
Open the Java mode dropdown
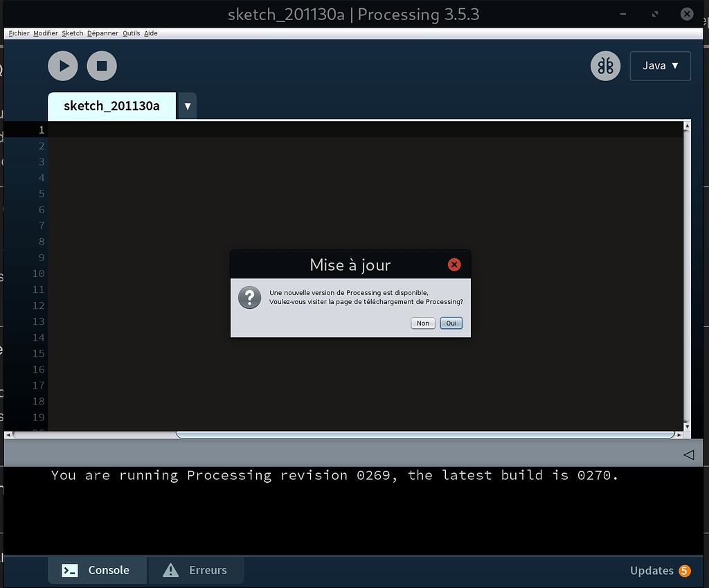(660, 65)
